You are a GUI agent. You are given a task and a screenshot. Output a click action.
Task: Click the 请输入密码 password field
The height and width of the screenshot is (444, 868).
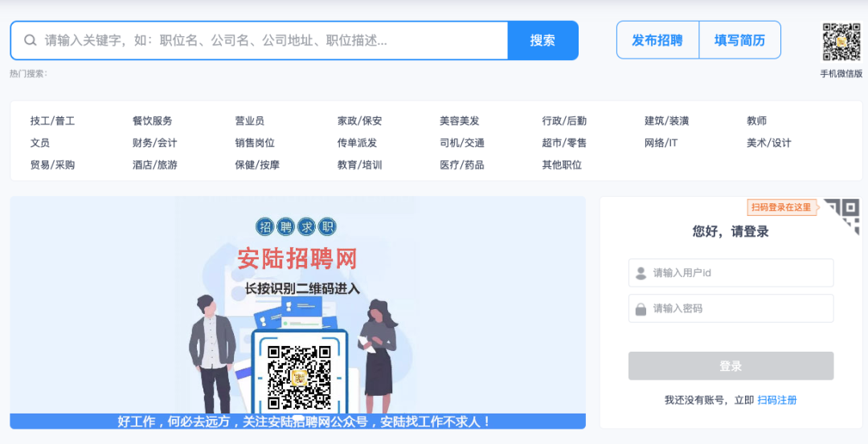(739, 309)
